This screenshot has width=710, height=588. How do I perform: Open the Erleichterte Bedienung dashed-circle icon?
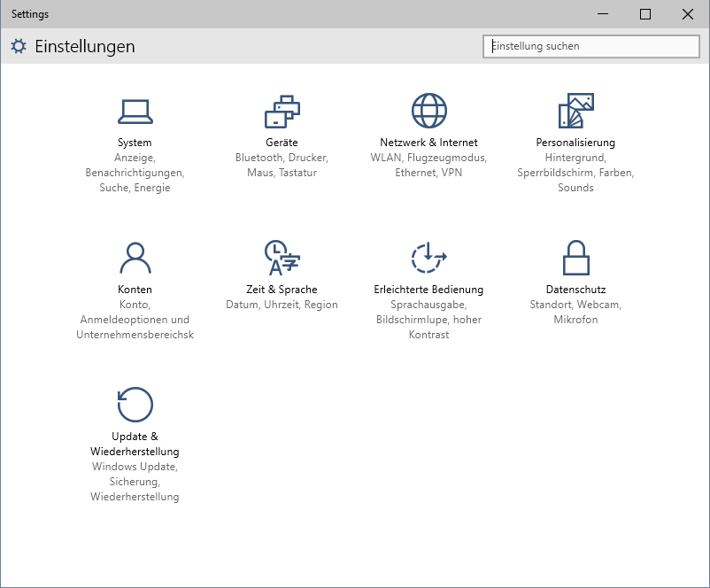pos(428,258)
